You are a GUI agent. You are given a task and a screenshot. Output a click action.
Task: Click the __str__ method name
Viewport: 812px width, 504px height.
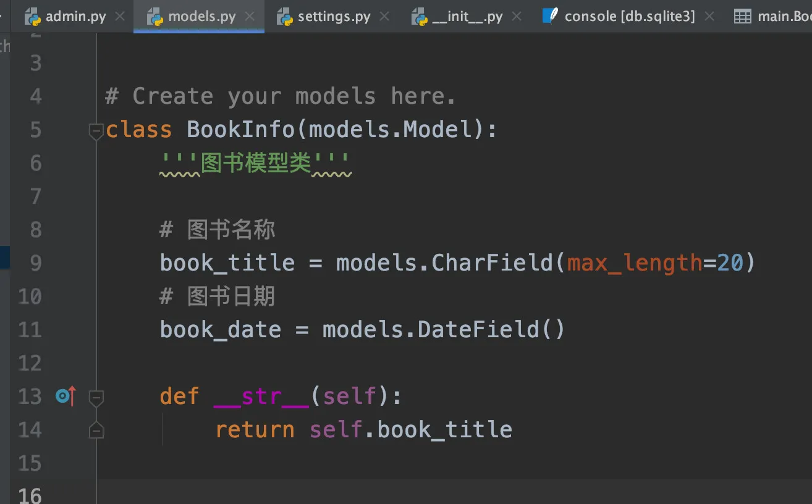(x=261, y=396)
